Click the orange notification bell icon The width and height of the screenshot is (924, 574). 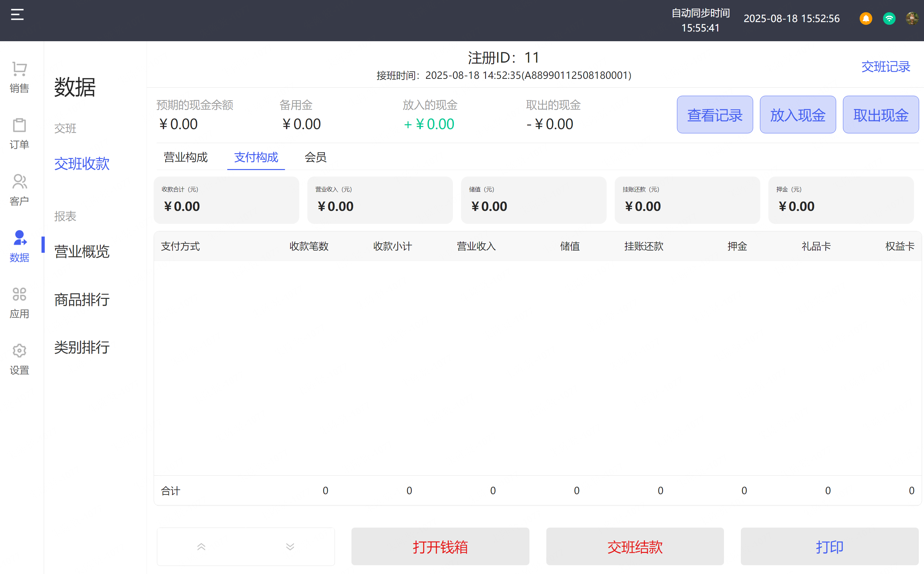click(866, 18)
